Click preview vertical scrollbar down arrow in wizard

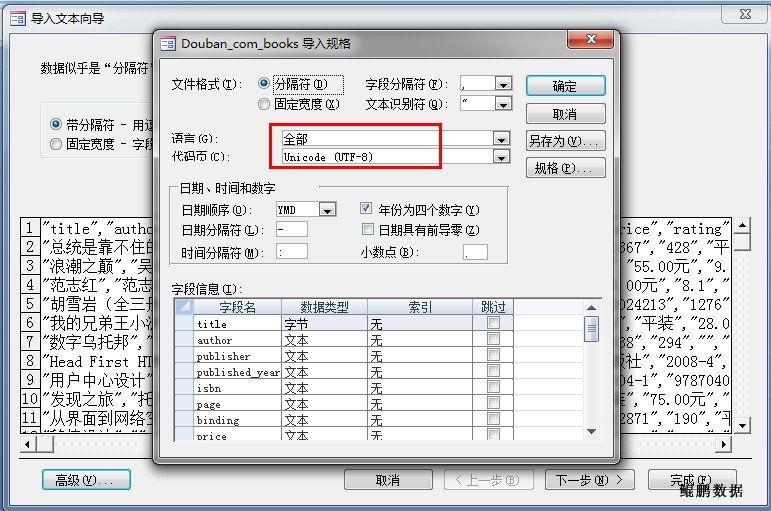[x=741, y=425]
